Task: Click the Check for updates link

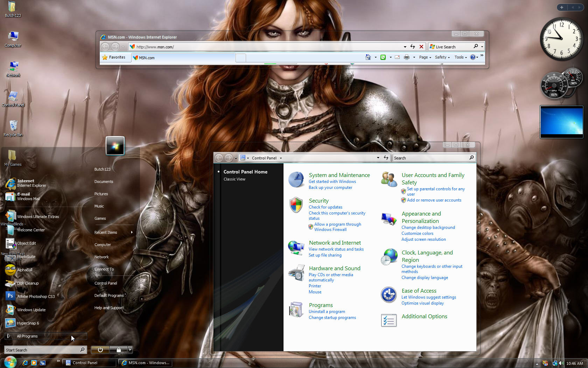Action: point(325,207)
